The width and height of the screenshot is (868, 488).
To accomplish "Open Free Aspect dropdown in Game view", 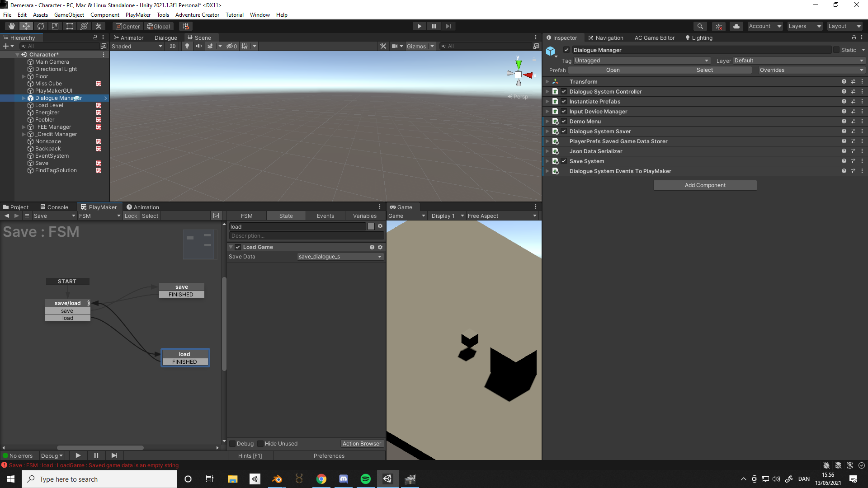I will click(502, 216).
